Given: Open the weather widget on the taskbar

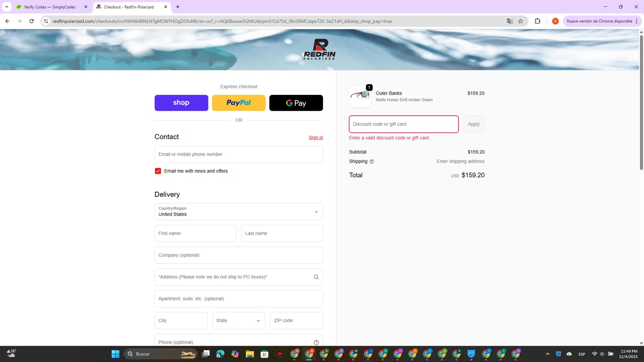Looking at the screenshot, I should click(12, 353).
